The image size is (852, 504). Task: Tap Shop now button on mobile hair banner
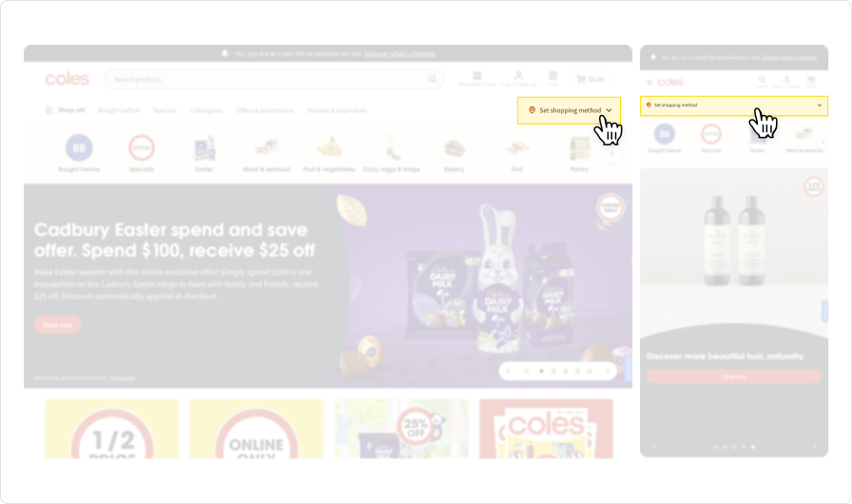point(733,377)
